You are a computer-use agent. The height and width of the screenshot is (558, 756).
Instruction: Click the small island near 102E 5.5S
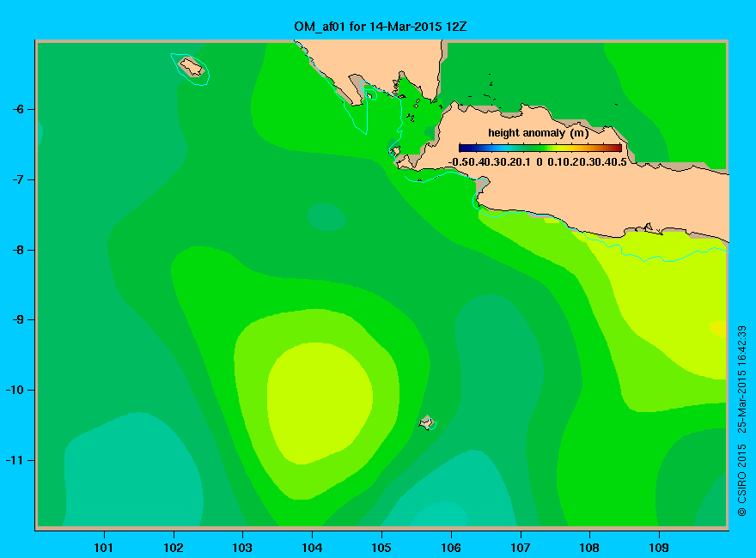[192, 67]
